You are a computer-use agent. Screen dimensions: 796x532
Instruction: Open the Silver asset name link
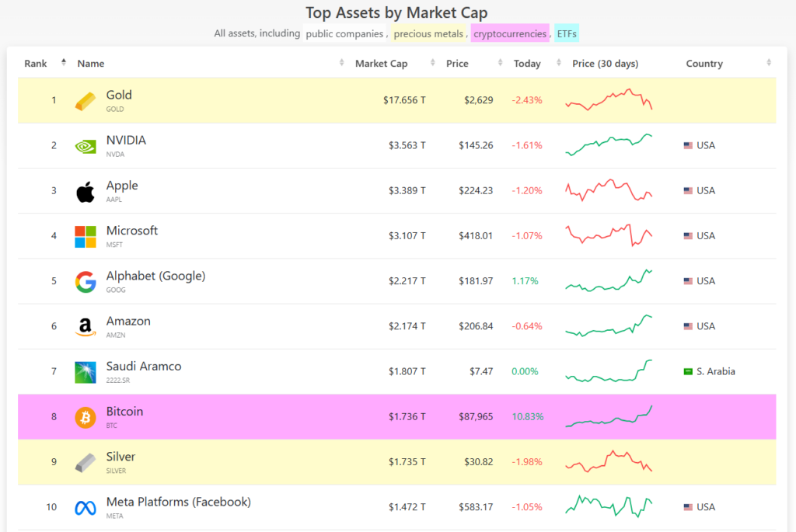tap(120, 457)
